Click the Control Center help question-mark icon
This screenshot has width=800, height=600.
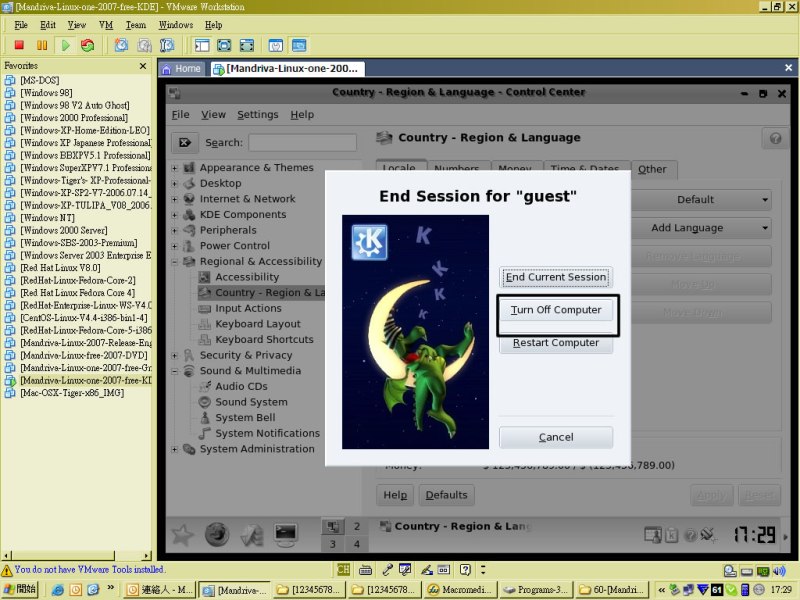776,138
